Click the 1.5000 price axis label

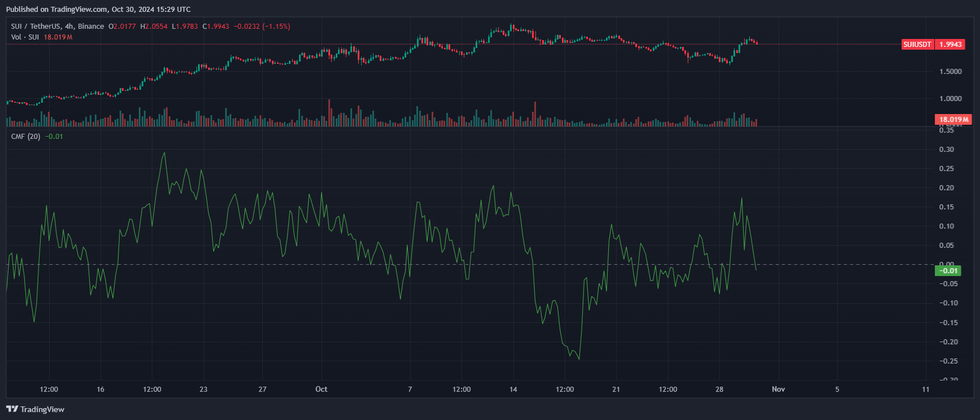tap(951, 72)
